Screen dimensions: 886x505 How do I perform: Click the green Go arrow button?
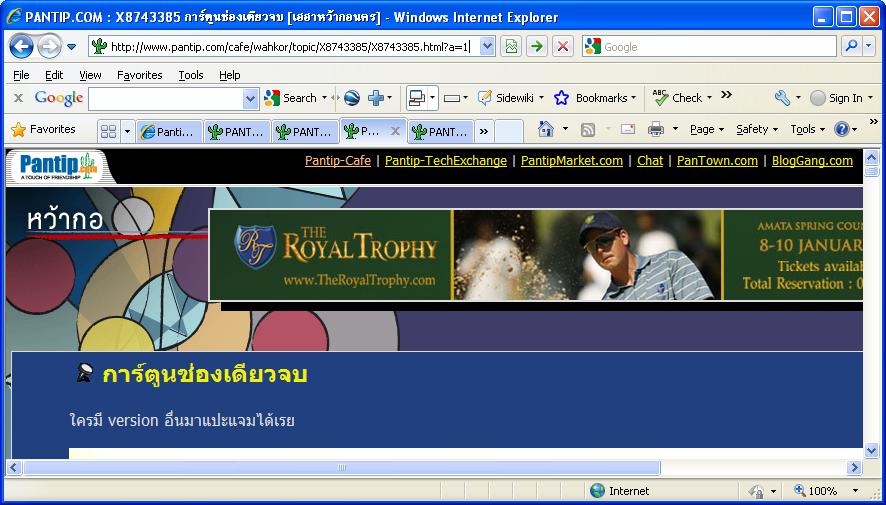point(537,46)
